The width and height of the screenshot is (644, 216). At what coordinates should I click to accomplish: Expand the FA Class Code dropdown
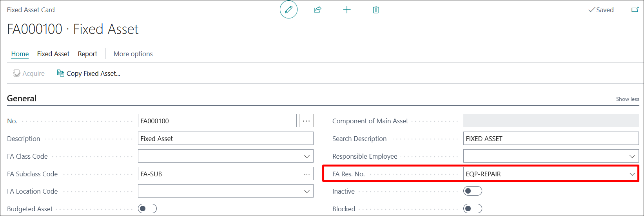(307, 156)
